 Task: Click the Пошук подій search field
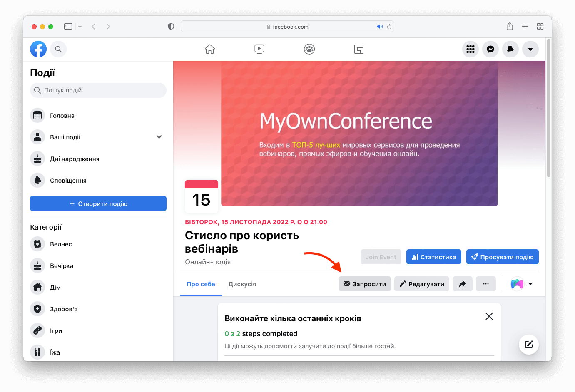tap(98, 90)
